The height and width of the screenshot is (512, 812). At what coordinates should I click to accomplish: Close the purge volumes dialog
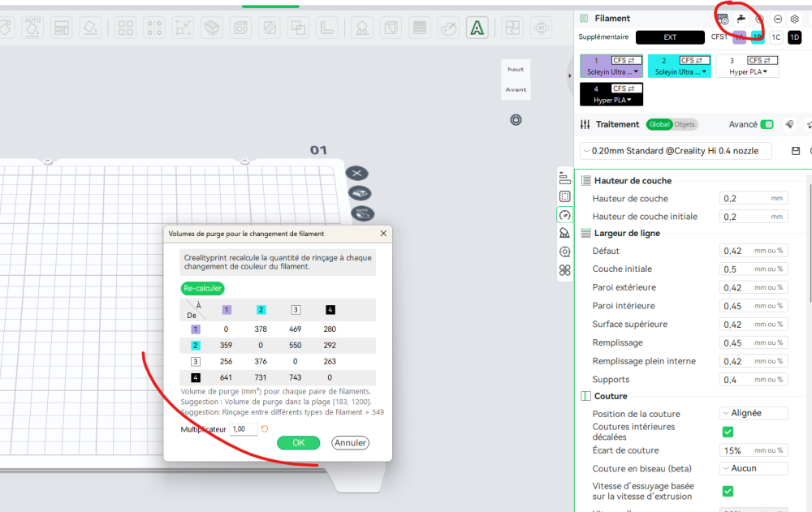383,234
